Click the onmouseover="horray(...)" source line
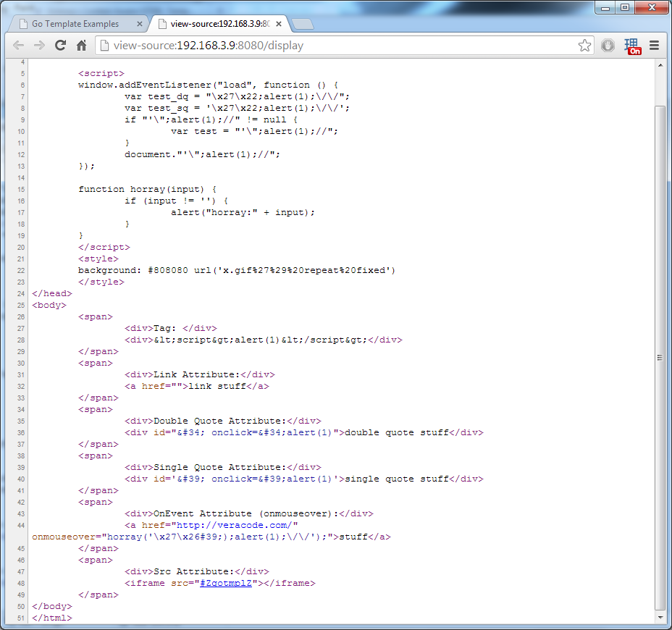The image size is (672, 630). 211,537
